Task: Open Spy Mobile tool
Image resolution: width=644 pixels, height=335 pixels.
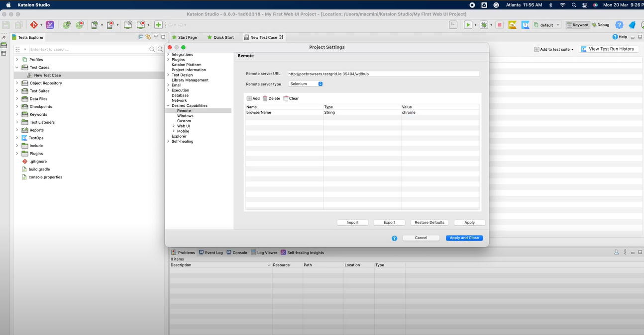Action: click(x=95, y=25)
